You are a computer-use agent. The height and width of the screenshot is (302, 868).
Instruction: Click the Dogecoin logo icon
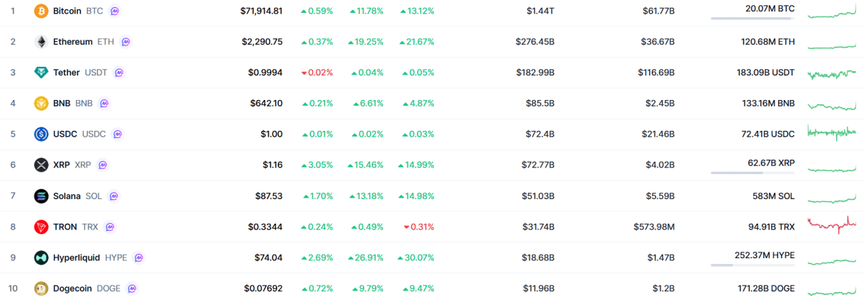[x=41, y=288]
